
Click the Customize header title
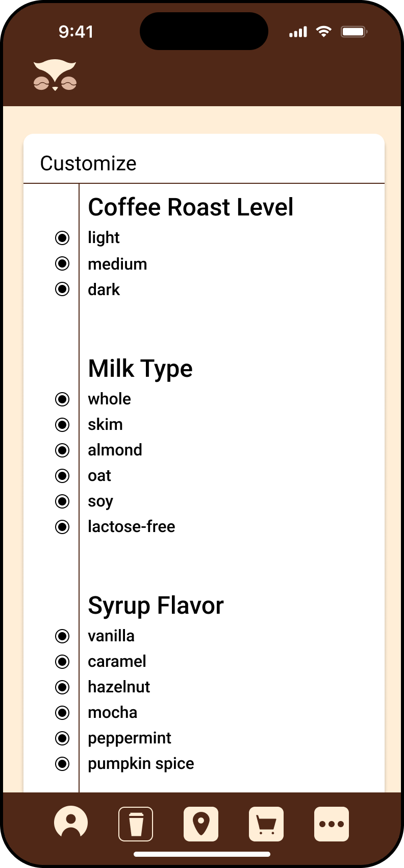coord(88,163)
